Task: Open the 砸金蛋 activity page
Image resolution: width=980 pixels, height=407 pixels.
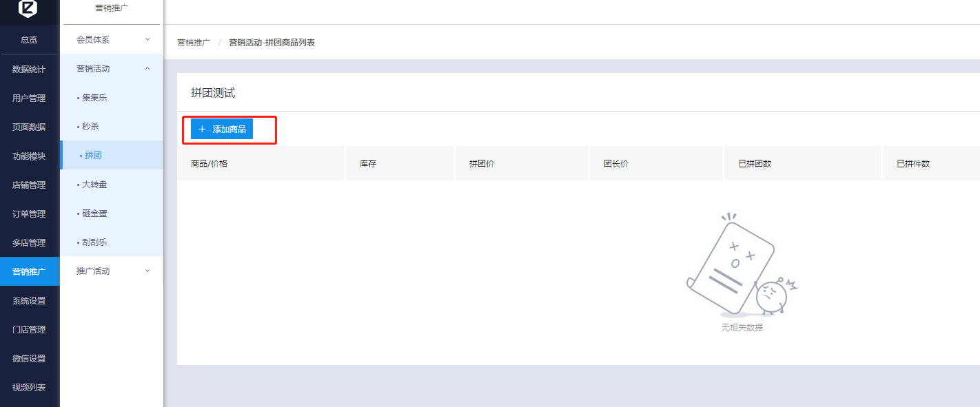Action: point(94,213)
